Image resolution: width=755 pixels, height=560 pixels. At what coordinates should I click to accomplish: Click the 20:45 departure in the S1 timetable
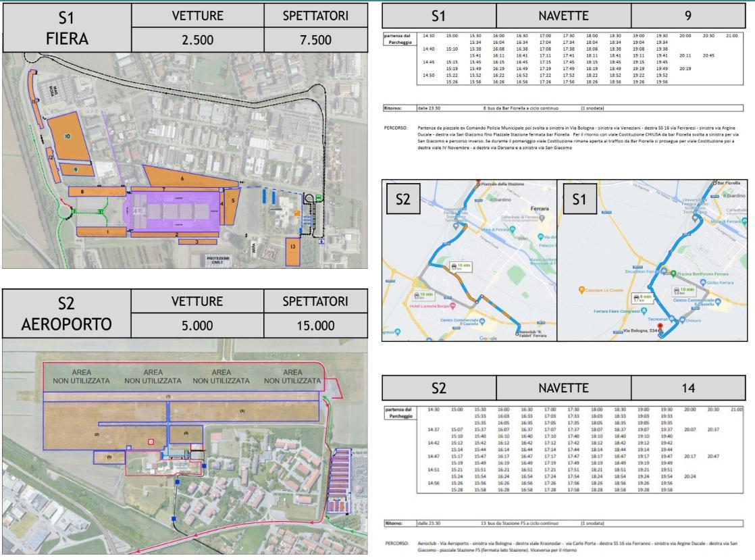[708, 55]
